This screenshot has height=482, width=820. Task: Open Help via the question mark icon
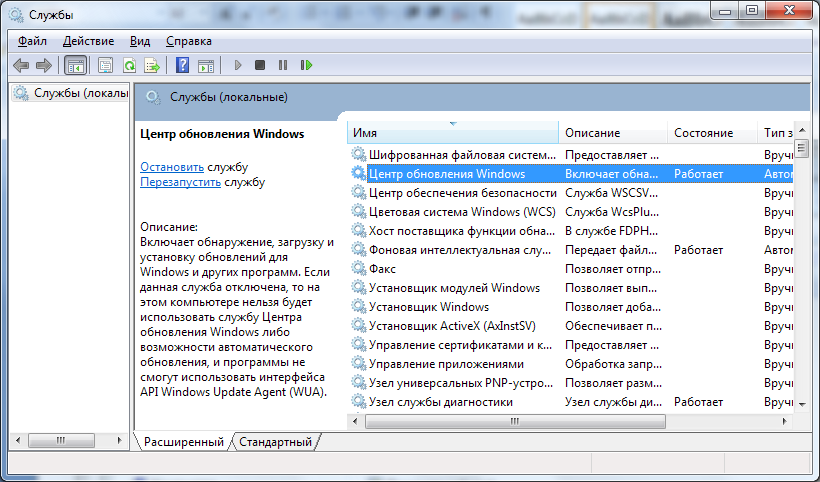coord(183,65)
